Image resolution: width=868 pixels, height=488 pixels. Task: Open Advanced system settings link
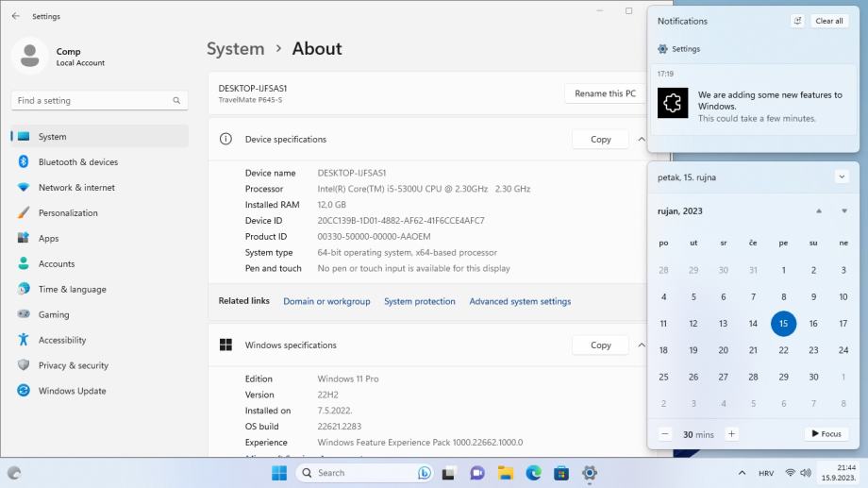[520, 301]
